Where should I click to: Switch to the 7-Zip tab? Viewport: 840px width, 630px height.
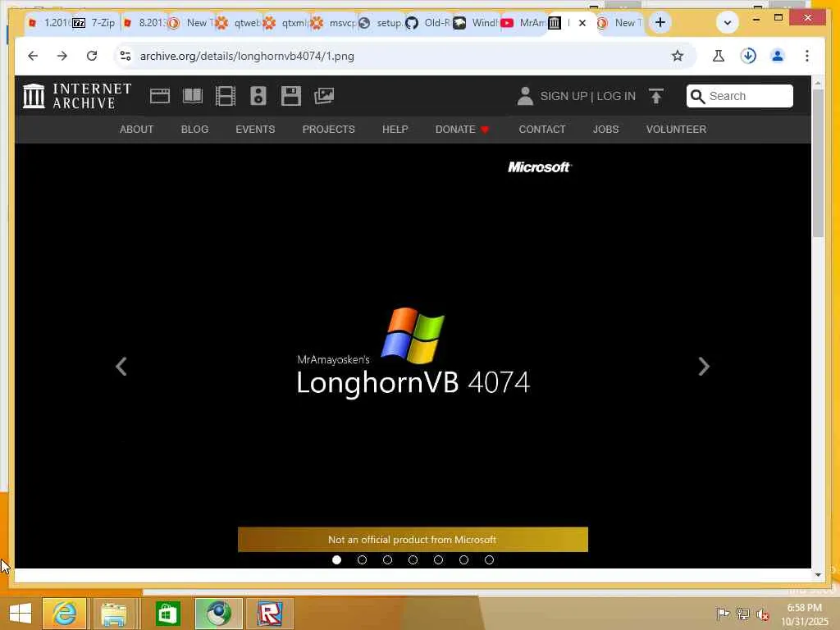coord(95,23)
